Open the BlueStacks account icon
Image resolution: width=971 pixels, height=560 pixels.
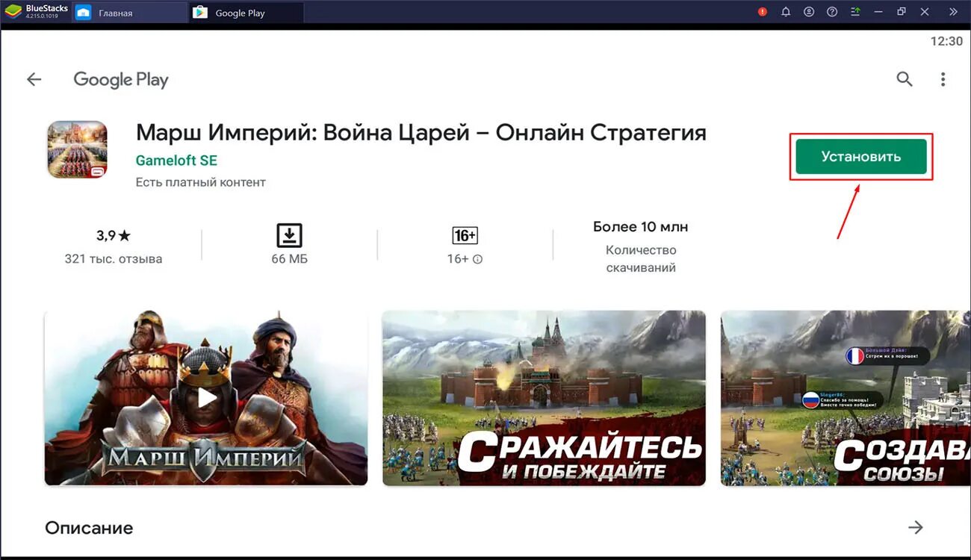(x=809, y=12)
